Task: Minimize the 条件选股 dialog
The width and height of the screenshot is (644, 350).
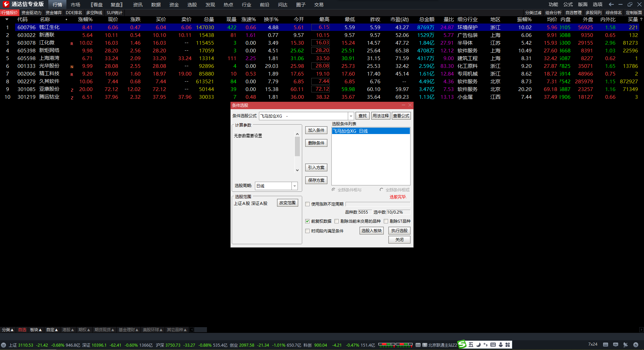Action: pyautogui.click(x=403, y=105)
